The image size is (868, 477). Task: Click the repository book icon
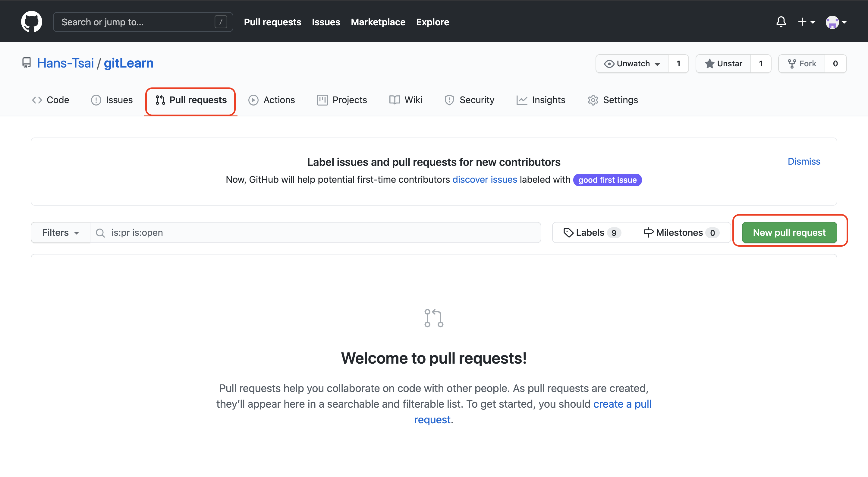[x=26, y=63]
